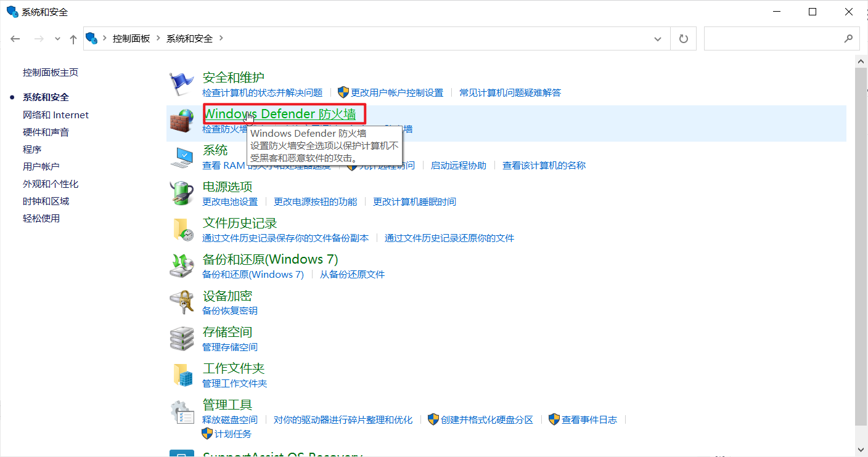The image size is (868, 457).
Task: Click the title bar window icon
Action: 12,12
